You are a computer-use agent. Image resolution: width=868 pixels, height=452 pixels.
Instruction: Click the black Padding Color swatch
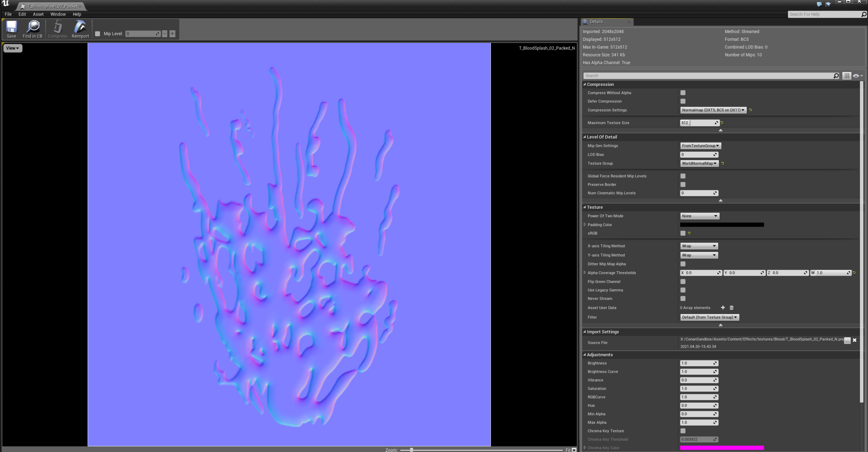coord(722,225)
